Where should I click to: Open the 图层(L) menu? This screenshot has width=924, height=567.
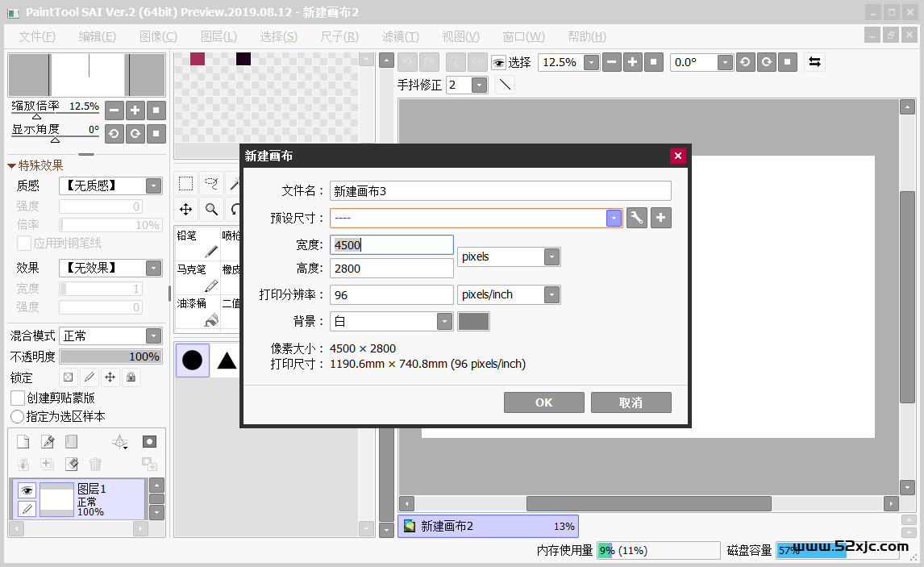[x=219, y=36]
